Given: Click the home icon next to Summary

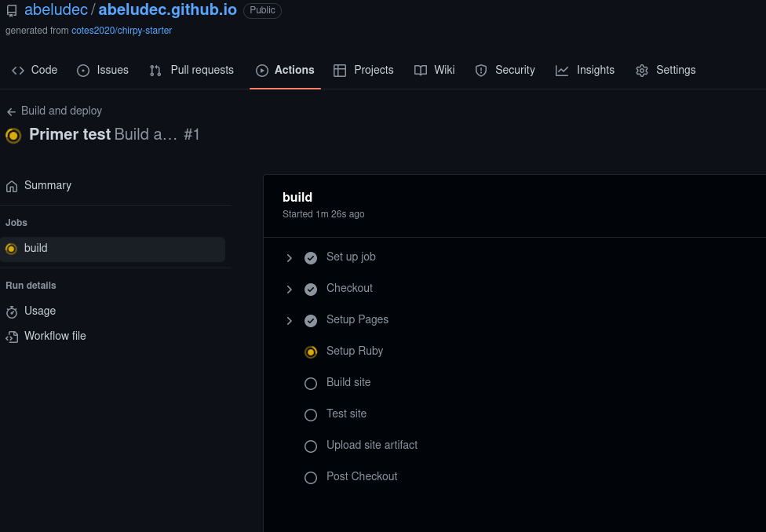Looking at the screenshot, I should click(x=11, y=185).
